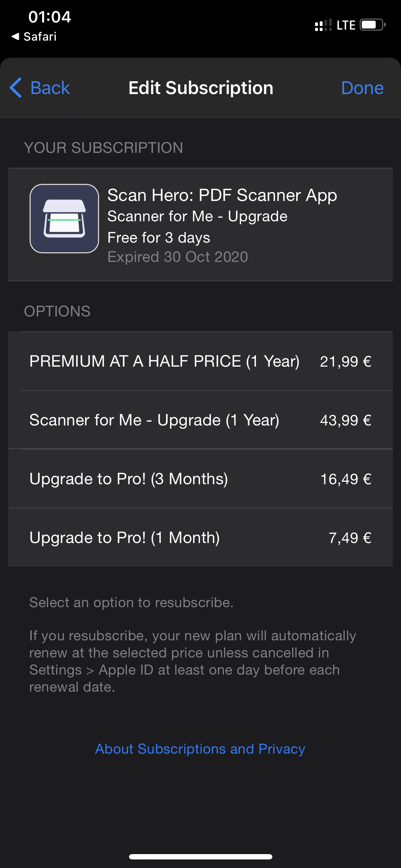The width and height of the screenshot is (401, 868).
Task: Select the Premium at a Half Price yearly plan
Action: click(200, 361)
